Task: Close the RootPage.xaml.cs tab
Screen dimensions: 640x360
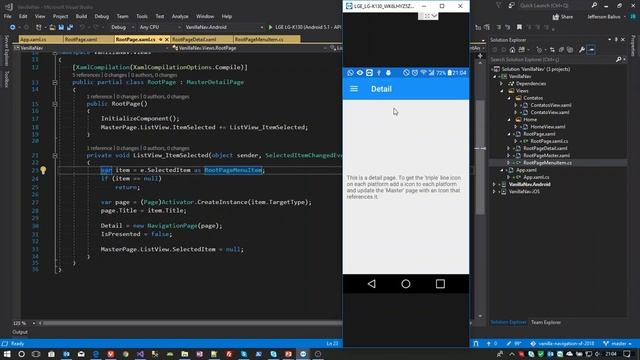Action: tap(167, 40)
